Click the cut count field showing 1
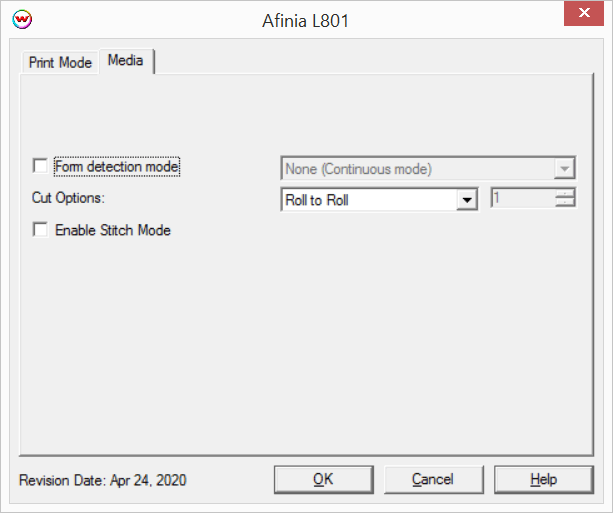Image resolution: width=613 pixels, height=513 pixels. tap(523, 197)
